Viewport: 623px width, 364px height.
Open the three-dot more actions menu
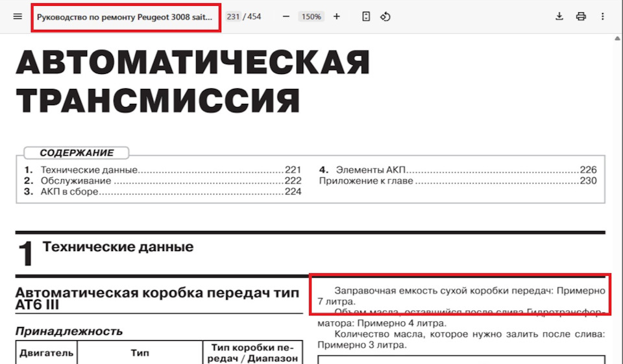click(602, 16)
